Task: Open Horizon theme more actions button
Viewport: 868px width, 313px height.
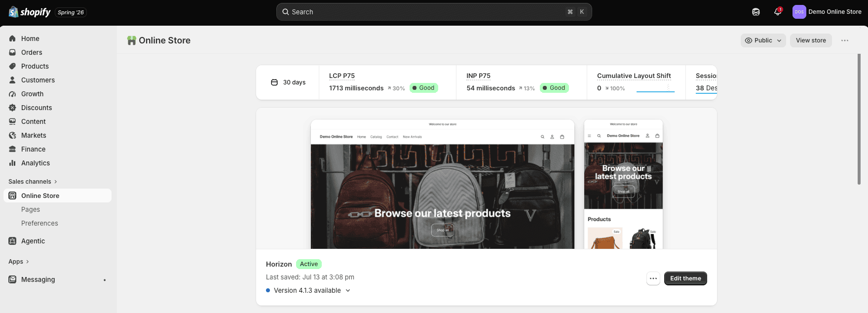Action: pos(653,278)
